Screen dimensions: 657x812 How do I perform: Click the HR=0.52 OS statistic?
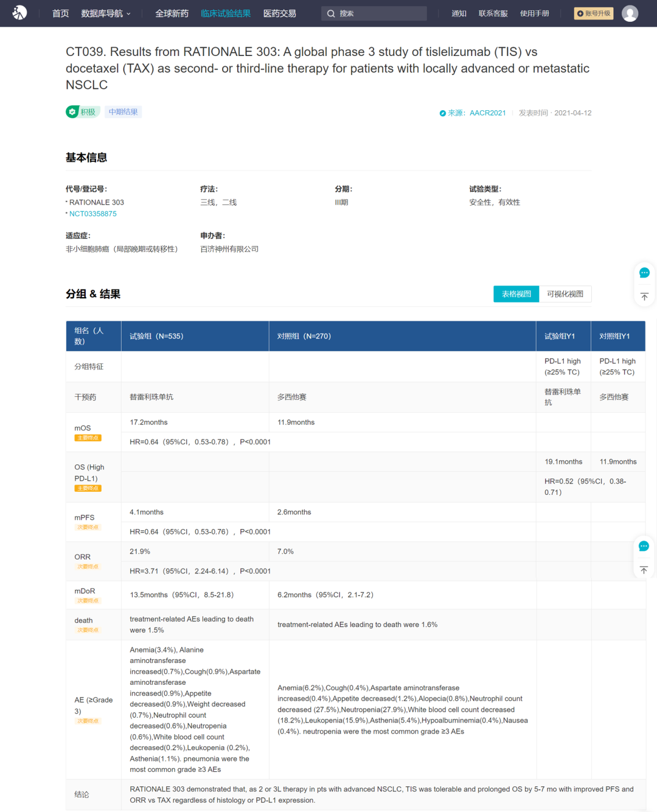click(585, 487)
